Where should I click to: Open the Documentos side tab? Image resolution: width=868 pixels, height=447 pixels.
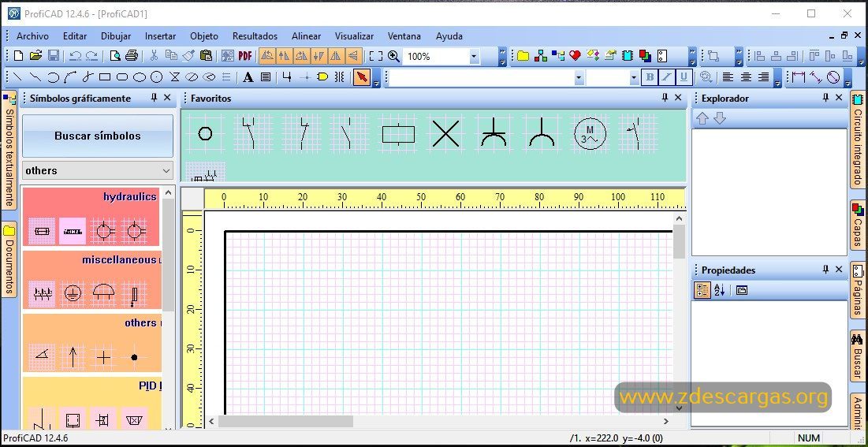pos(9,259)
